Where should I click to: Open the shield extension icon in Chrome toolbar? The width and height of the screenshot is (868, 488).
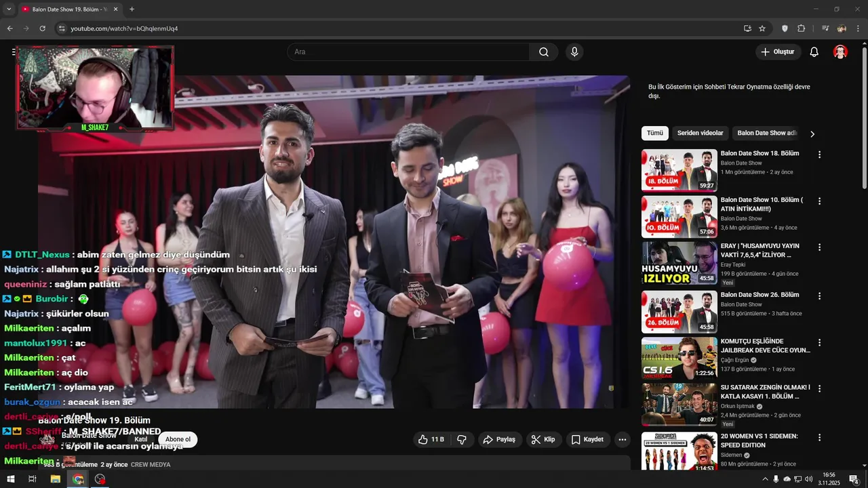coord(785,28)
